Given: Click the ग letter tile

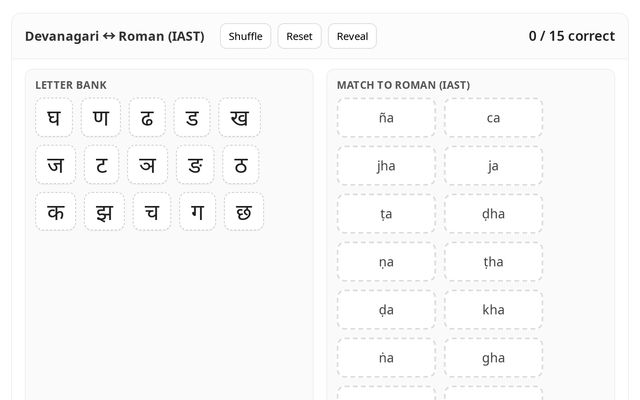Looking at the screenshot, I should coord(197,212).
